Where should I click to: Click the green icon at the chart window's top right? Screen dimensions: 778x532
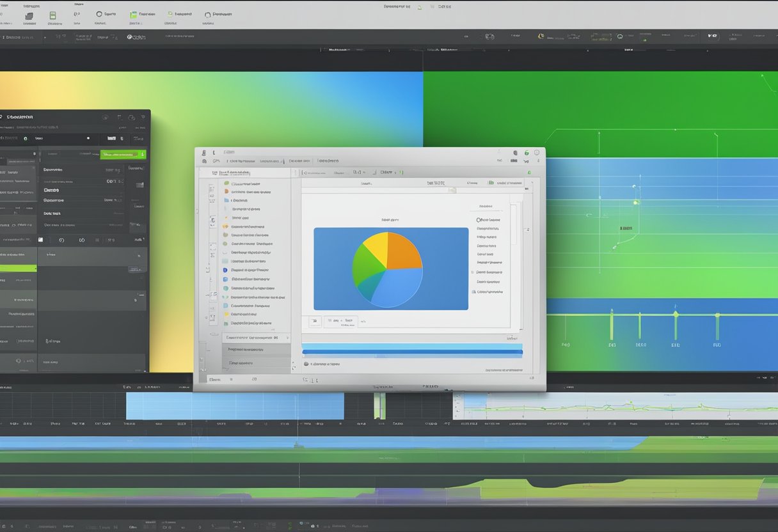(x=527, y=153)
